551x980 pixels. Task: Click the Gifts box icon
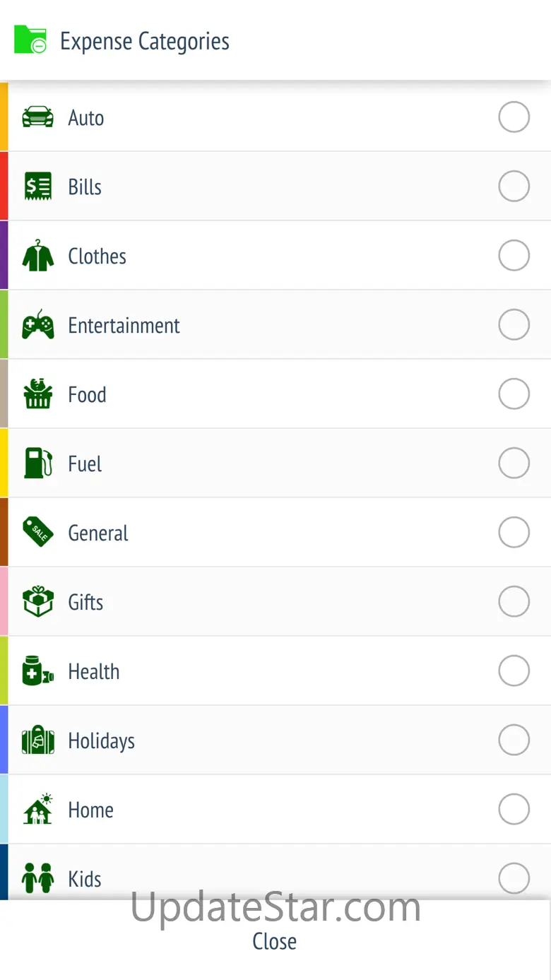coord(38,602)
